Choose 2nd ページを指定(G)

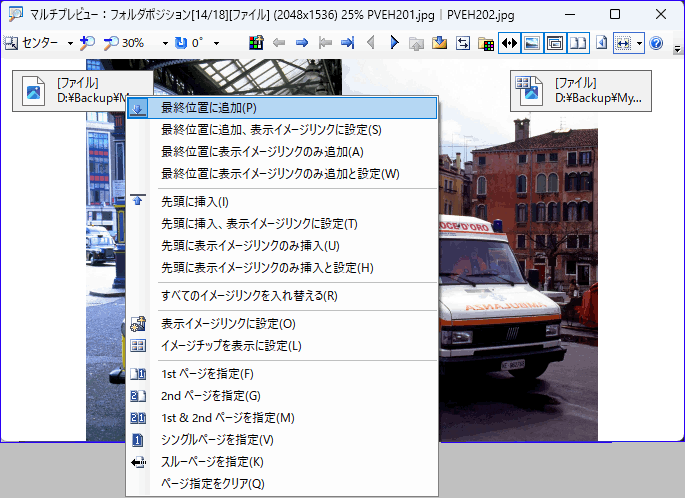click(282, 396)
